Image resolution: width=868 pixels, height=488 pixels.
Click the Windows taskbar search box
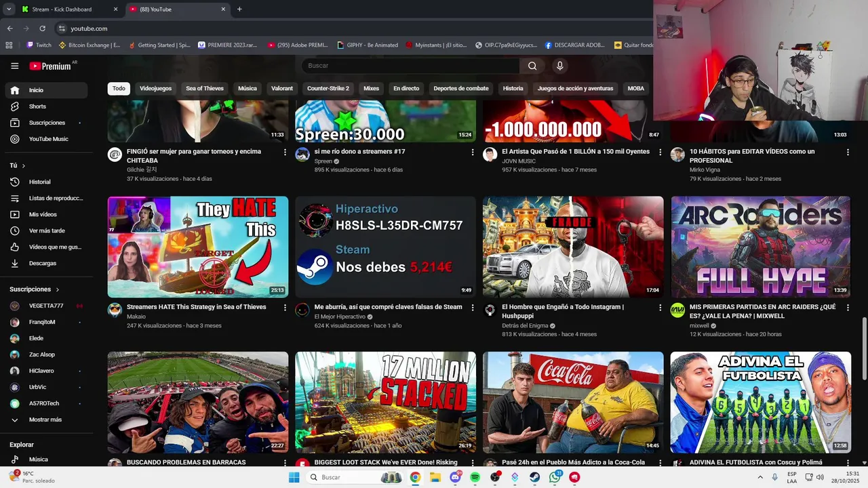[x=355, y=477]
